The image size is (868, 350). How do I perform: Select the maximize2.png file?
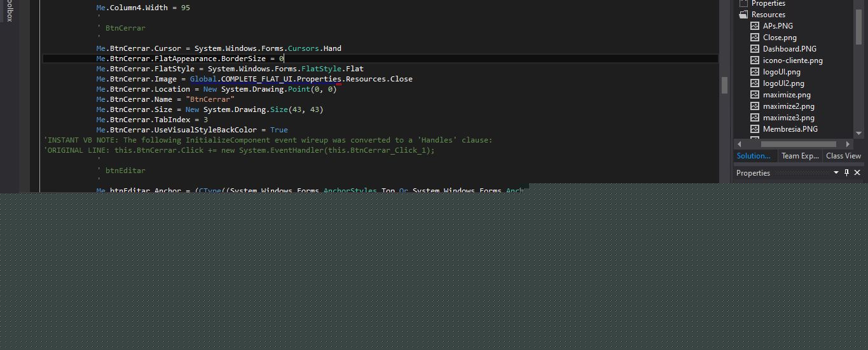789,106
